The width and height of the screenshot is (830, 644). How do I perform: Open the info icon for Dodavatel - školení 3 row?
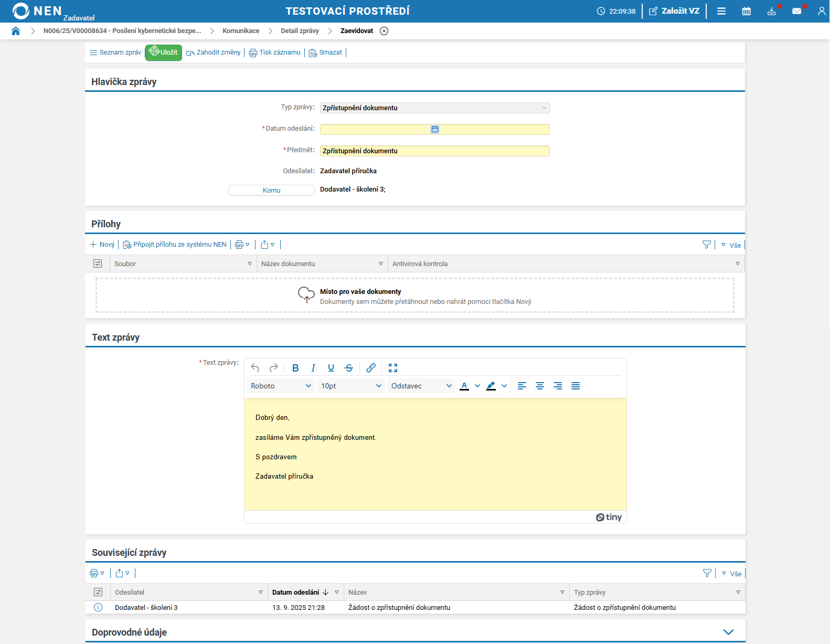98,607
